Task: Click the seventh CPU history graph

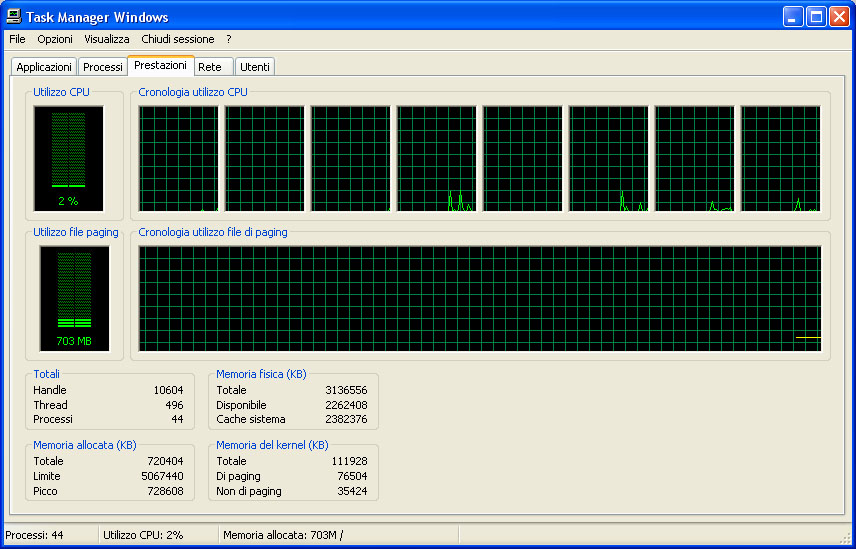Action: tap(694, 158)
